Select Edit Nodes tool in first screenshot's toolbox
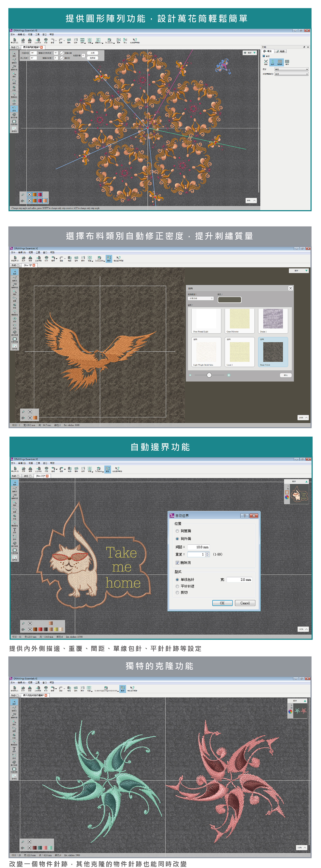Screen dimensions: 321x868 coord(14,61)
